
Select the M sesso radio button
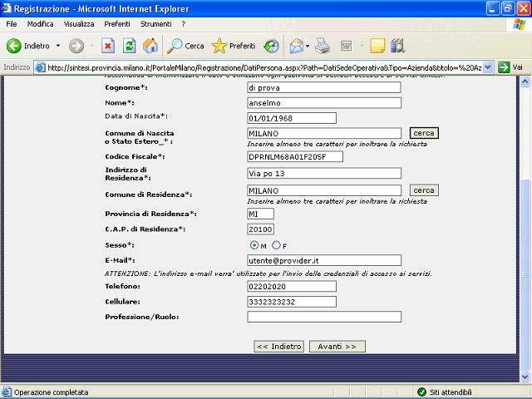point(254,245)
